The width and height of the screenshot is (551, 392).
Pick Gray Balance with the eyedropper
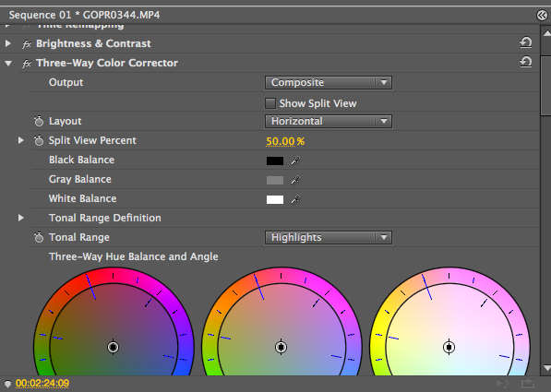(295, 180)
